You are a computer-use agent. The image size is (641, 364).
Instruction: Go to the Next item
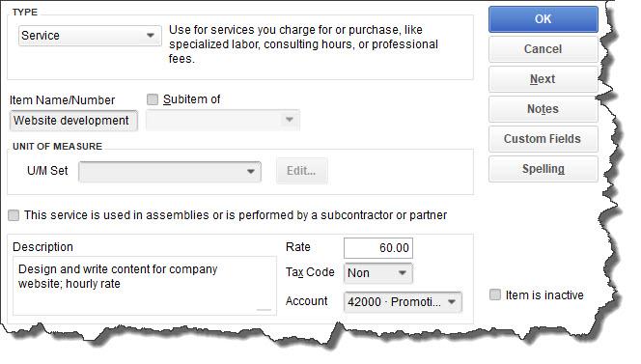click(543, 79)
